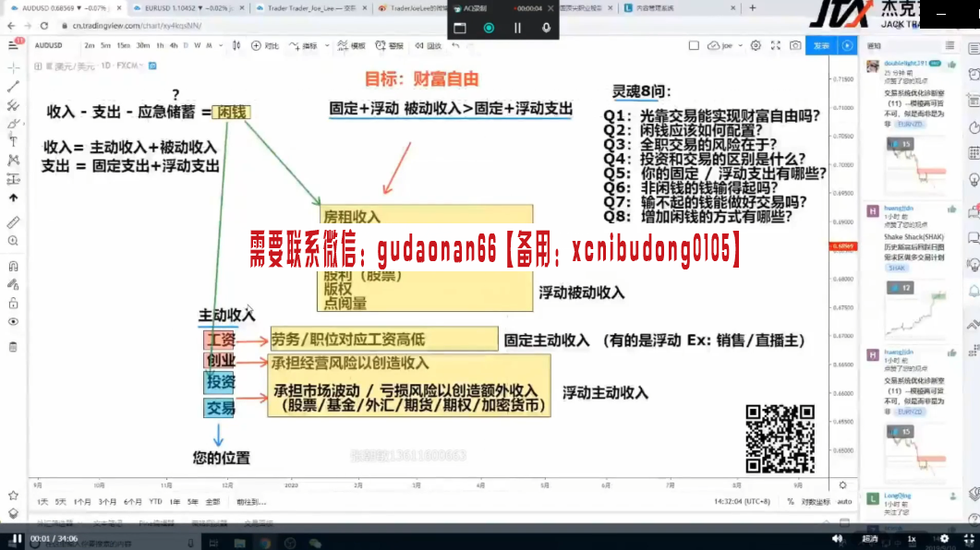Undo the last chart action
Viewport: 980px width, 550px height.
click(455, 45)
